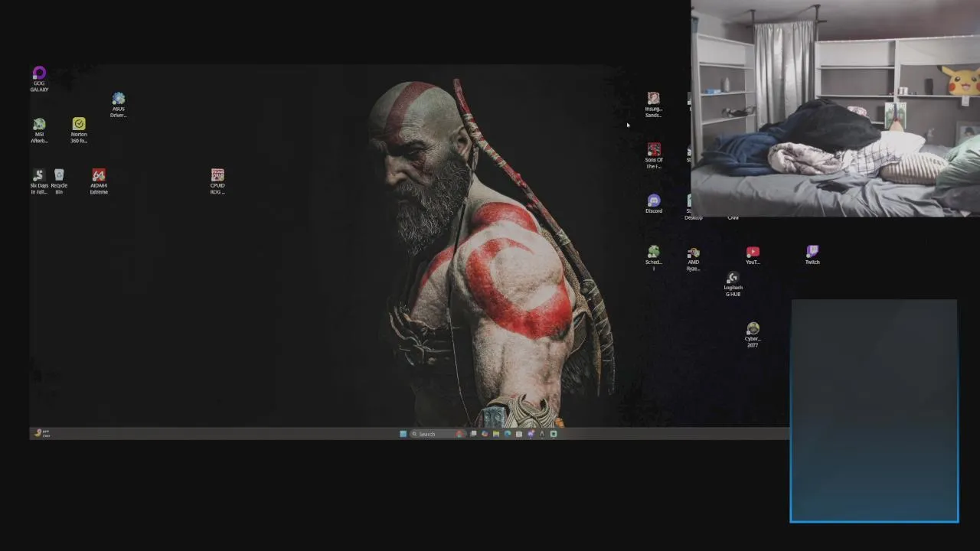
Task: Launch the ASUS Driver desktop shortcut
Action: coord(118,106)
